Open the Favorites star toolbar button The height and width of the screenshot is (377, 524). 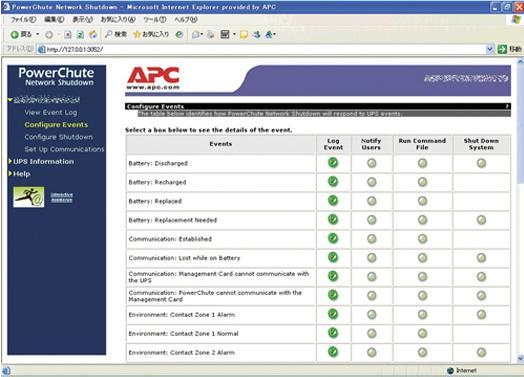tap(151, 34)
